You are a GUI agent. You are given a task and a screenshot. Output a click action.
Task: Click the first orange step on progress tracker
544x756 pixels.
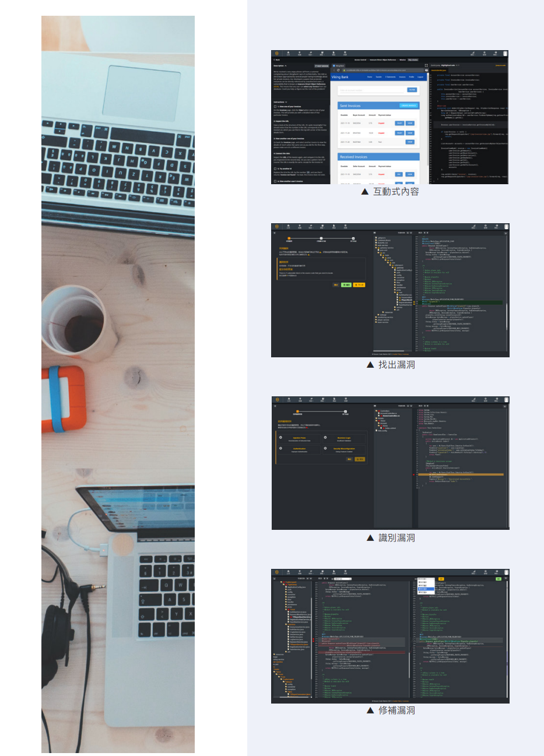coord(289,238)
